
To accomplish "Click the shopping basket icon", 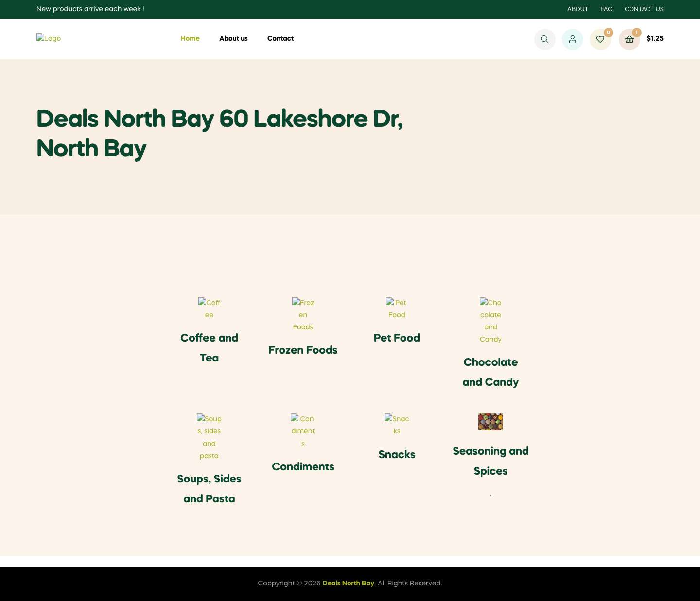I will (629, 39).
